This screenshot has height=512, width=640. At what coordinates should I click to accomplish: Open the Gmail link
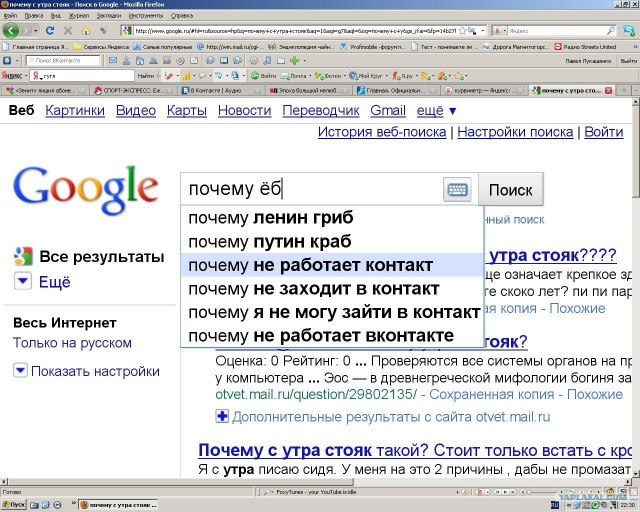[x=388, y=111]
